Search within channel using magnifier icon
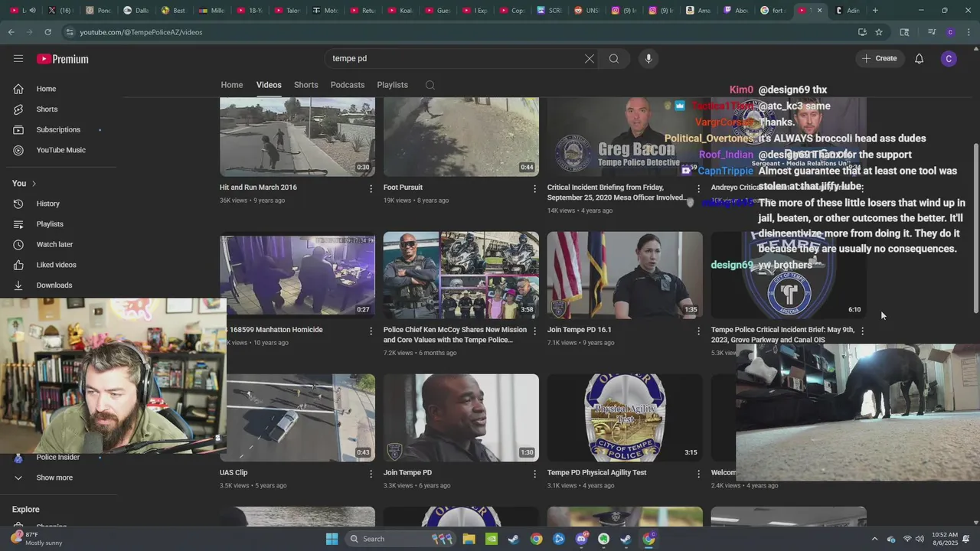 (x=430, y=85)
